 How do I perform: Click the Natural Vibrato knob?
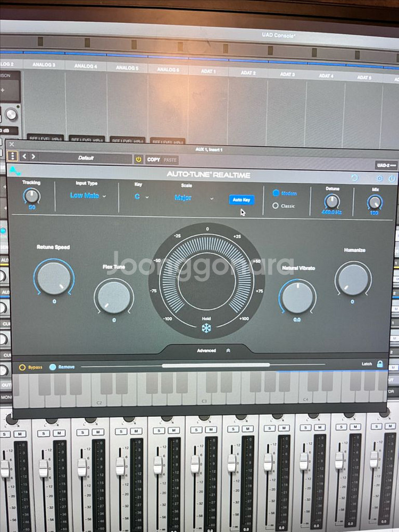tap(297, 297)
